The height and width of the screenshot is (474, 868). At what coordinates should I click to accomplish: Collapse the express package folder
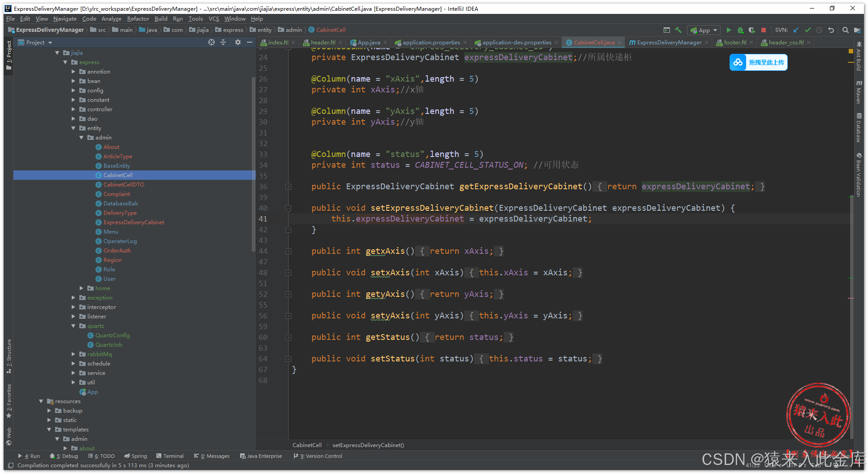click(65, 62)
